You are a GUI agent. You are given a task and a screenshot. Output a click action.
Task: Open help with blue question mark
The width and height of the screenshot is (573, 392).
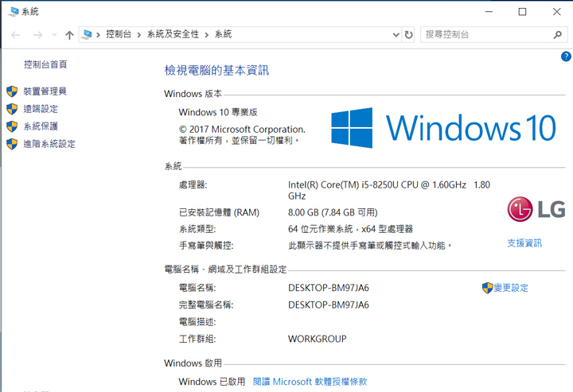(566, 56)
